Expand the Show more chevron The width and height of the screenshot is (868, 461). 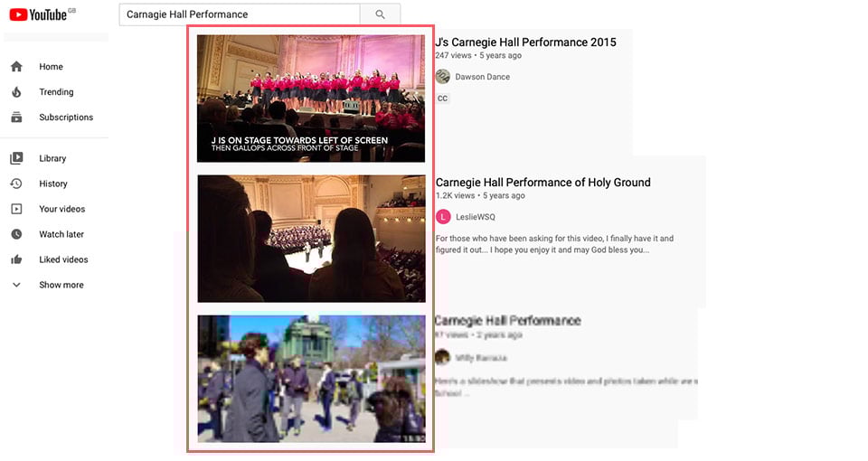[x=16, y=285]
